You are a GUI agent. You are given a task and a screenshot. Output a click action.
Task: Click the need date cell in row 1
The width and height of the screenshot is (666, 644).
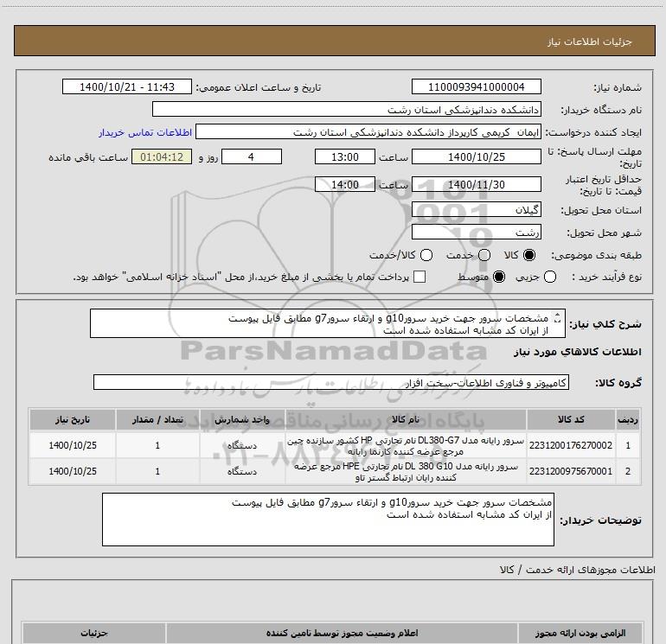pyautogui.click(x=72, y=445)
